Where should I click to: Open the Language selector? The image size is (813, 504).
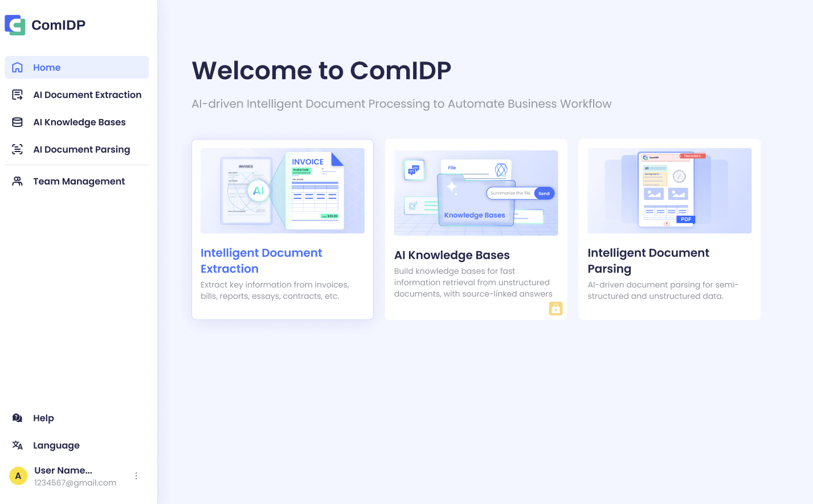point(56,445)
